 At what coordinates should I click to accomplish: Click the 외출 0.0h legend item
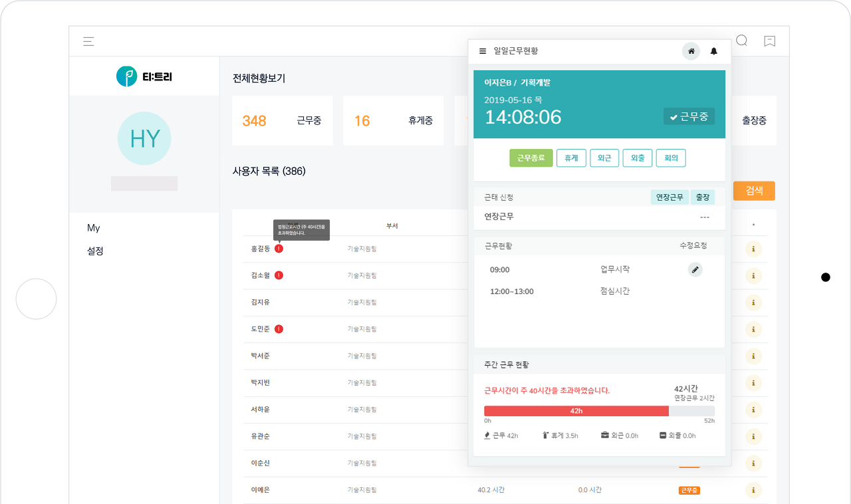(677, 436)
